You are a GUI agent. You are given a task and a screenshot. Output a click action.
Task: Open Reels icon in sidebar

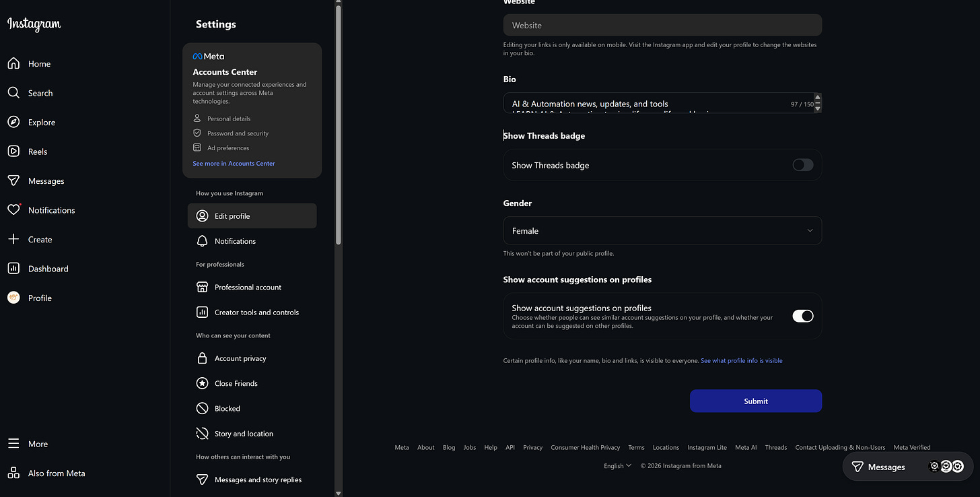pyautogui.click(x=13, y=152)
